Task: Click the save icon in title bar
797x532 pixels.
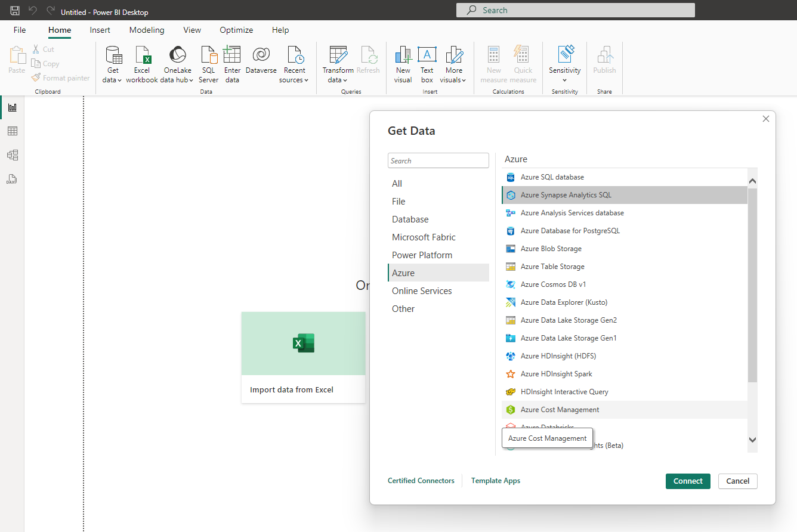Action: (x=15, y=11)
